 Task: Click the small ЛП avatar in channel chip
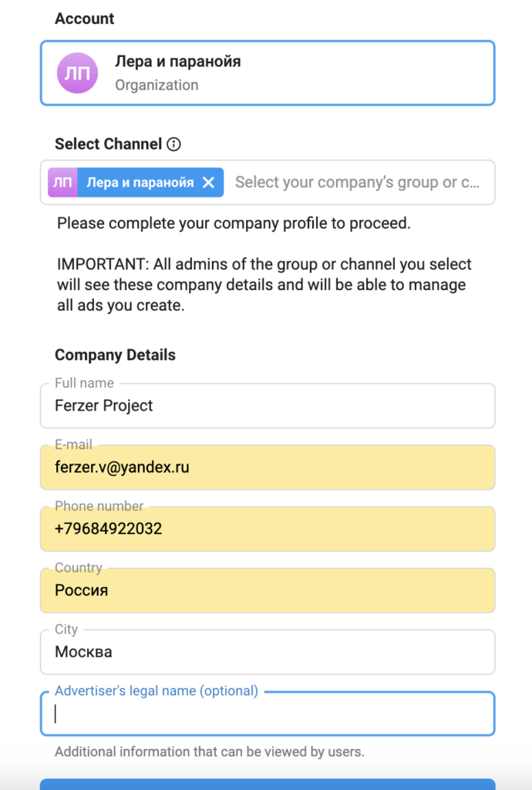62,183
